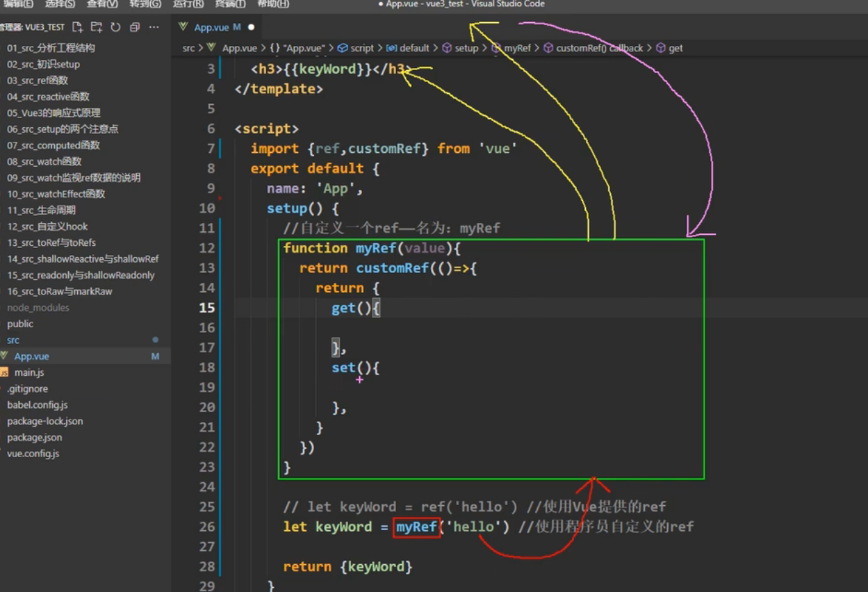Image resolution: width=868 pixels, height=592 pixels.
Task: Click the New File icon in explorer header
Action: (x=78, y=27)
